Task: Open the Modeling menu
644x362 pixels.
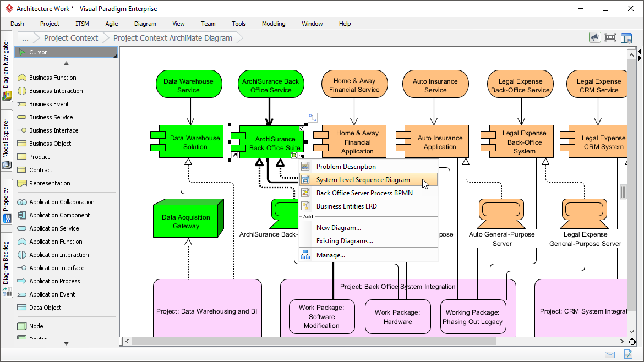Action: point(274,24)
